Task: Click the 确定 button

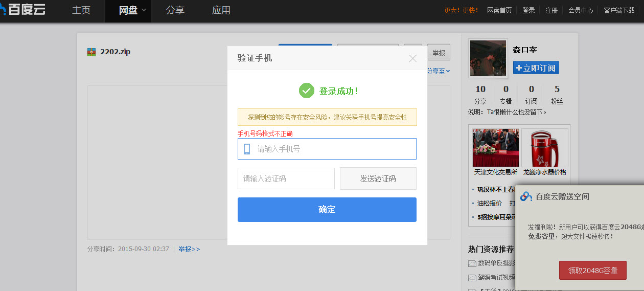Action: pos(327,210)
